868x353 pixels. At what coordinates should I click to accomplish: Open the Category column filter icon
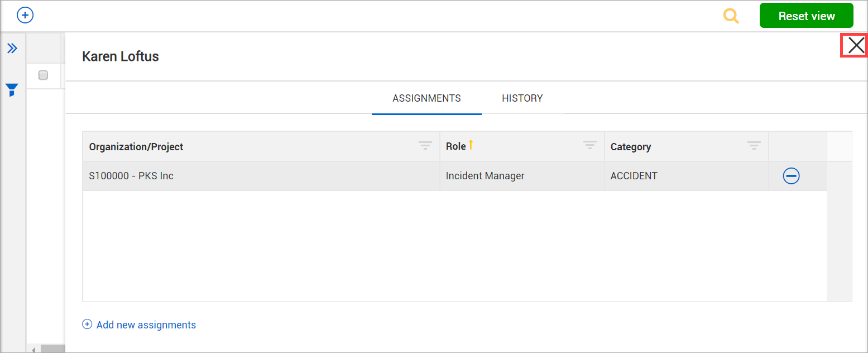(754, 146)
